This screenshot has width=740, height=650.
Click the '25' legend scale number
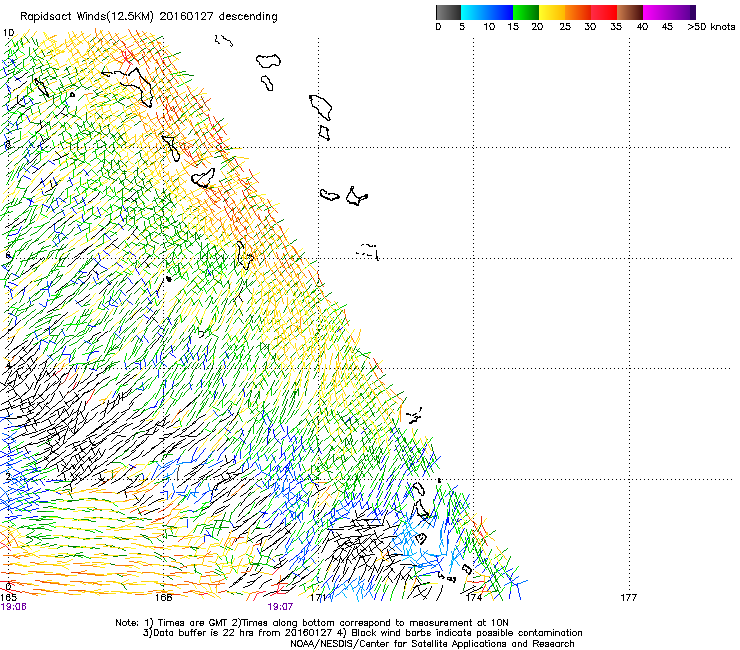point(565,27)
